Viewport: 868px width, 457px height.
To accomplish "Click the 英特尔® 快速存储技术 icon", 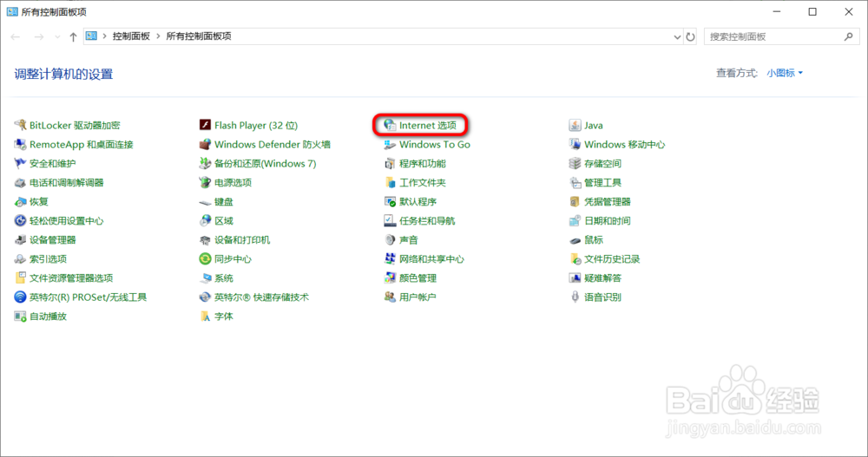I will click(x=206, y=297).
